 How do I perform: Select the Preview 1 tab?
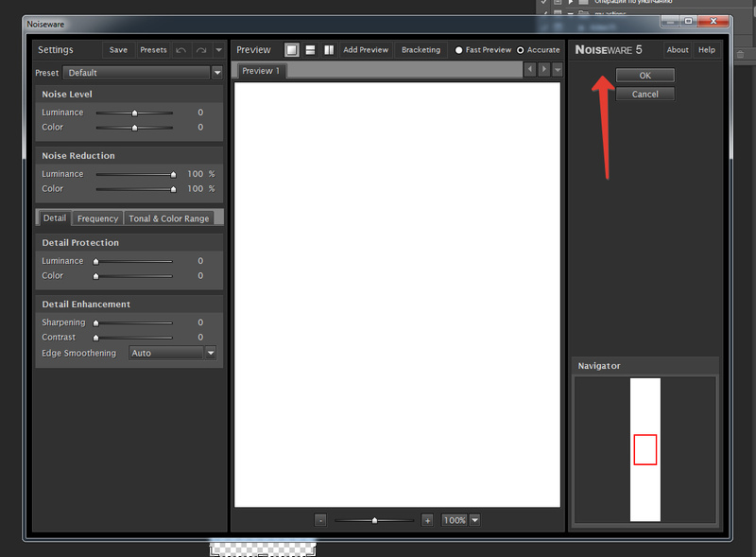(x=261, y=71)
